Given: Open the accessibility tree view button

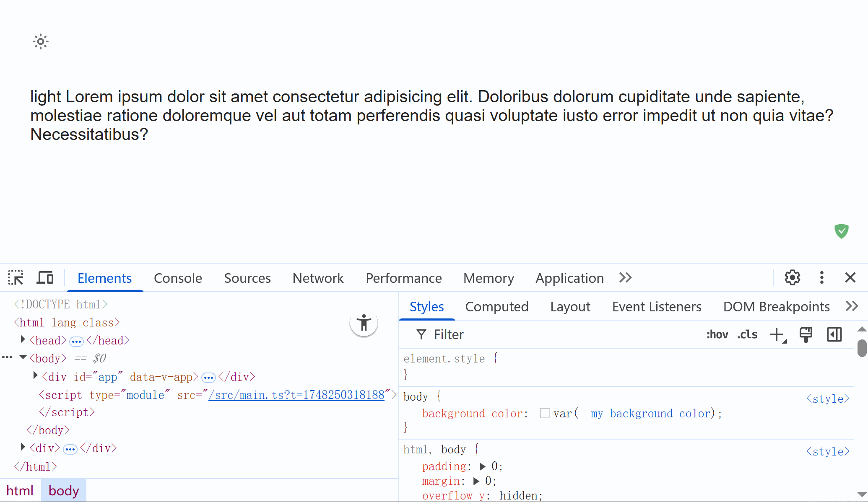Looking at the screenshot, I should (364, 323).
